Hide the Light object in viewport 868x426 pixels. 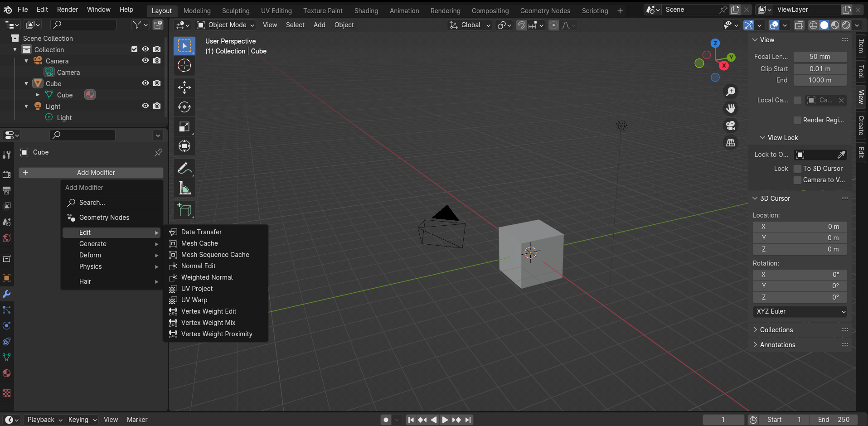click(145, 106)
